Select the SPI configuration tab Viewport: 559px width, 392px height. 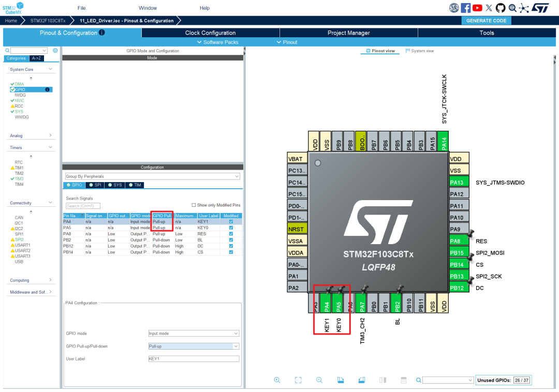95,185
